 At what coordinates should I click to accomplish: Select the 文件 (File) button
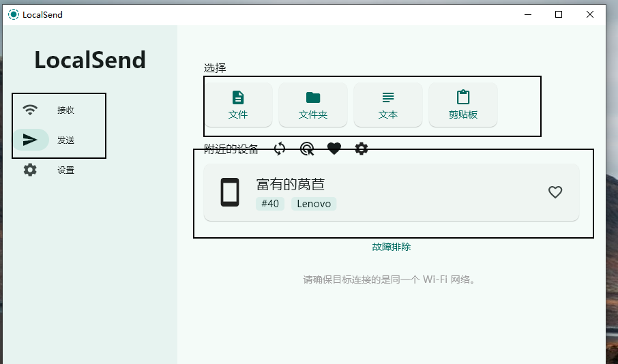[x=238, y=105]
